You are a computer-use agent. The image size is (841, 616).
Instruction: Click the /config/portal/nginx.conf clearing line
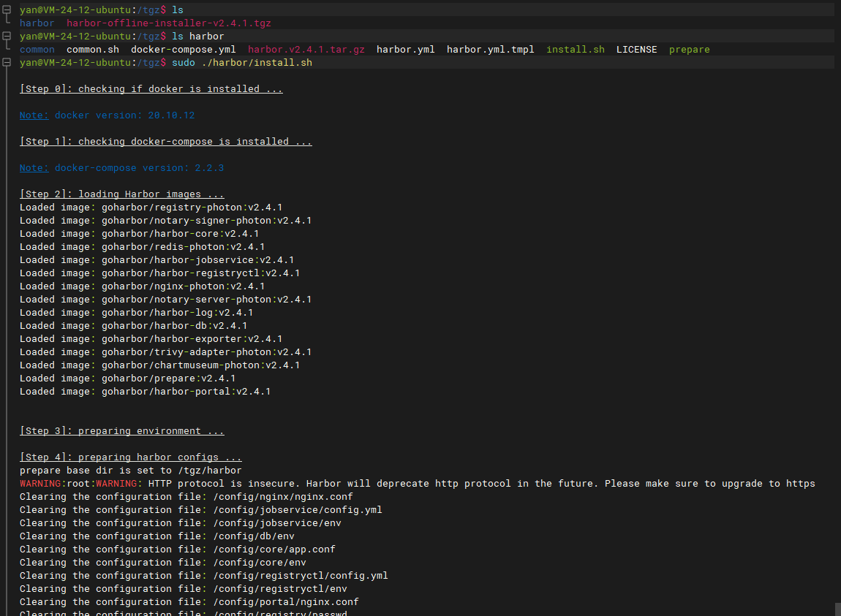click(x=189, y=601)
